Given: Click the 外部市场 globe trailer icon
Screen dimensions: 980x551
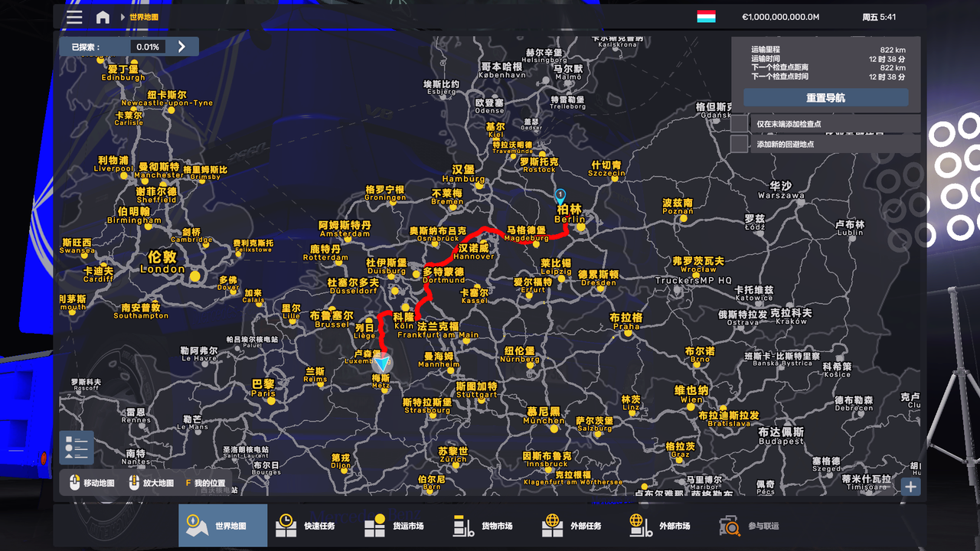Looking at the screenshot, I should pyautogui.click(x=641, y=526).
